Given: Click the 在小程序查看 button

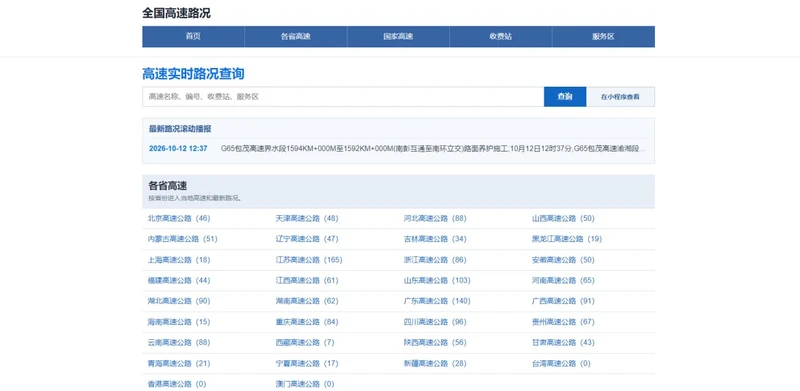Looking at the screenshot, I should pyautogui.click(x=620, y=96).
